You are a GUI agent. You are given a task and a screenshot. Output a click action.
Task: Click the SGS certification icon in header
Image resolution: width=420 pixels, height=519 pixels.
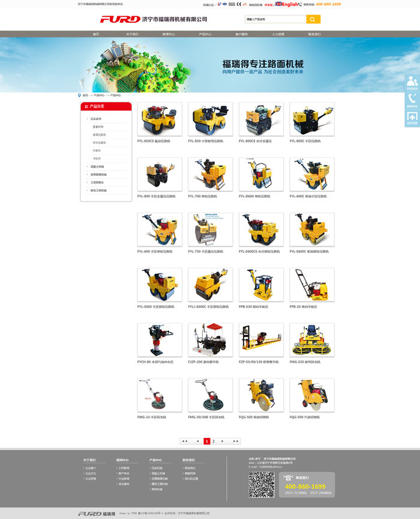pos(232,4)
